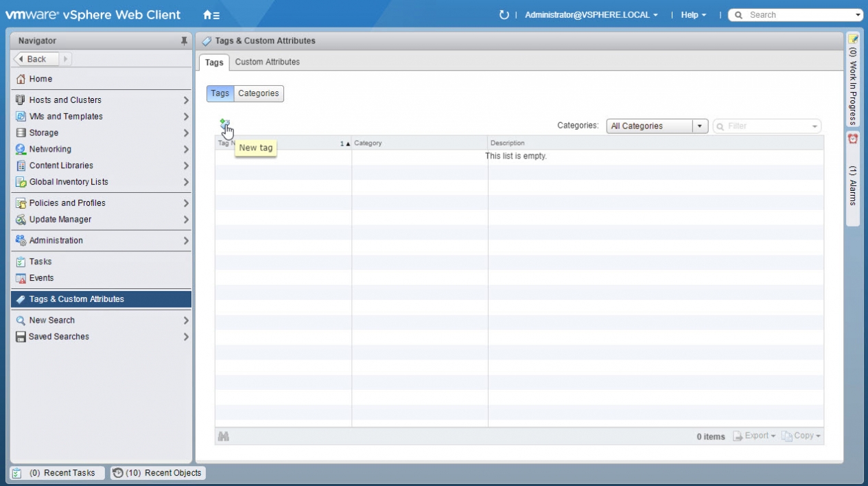The height and width of the screenshot is (486, 868).
Task: Click the New tag icon
Action: [224, 124]
